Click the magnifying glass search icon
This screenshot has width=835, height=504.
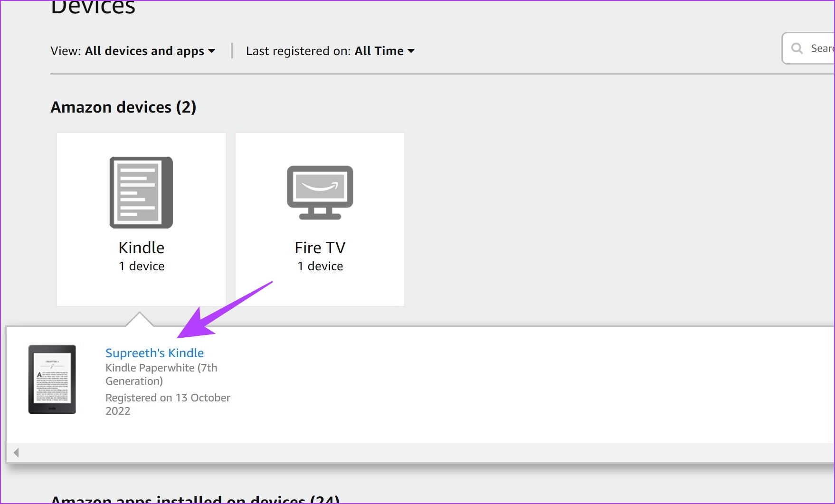pyautogui.click(x=797, y=48)
